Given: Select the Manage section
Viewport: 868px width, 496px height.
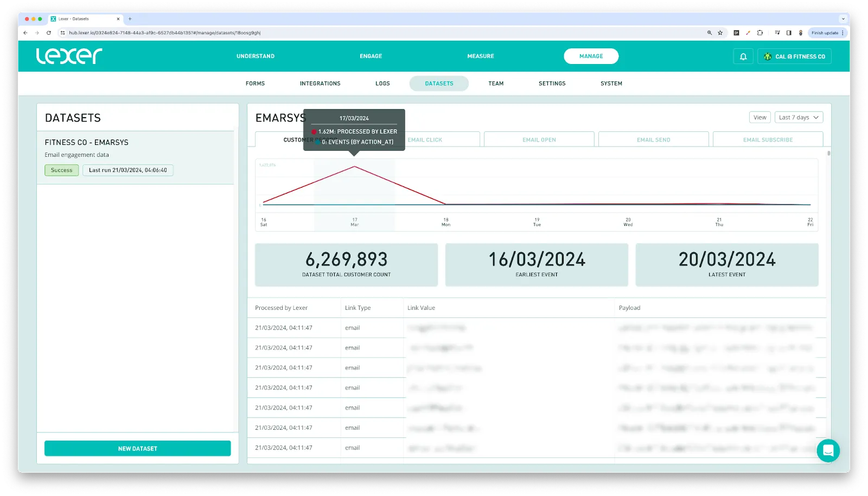Looking at the screenshot, I should tap(591, 56).
